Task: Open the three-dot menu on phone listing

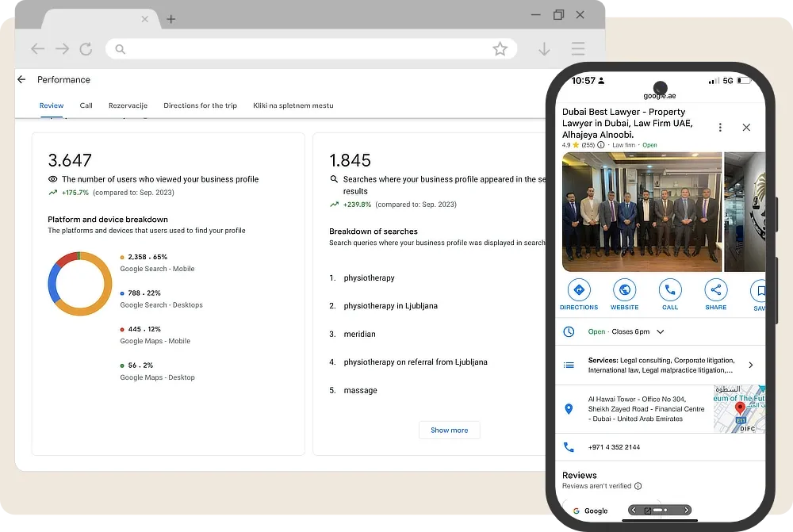Action: click(x=720, y=128)
